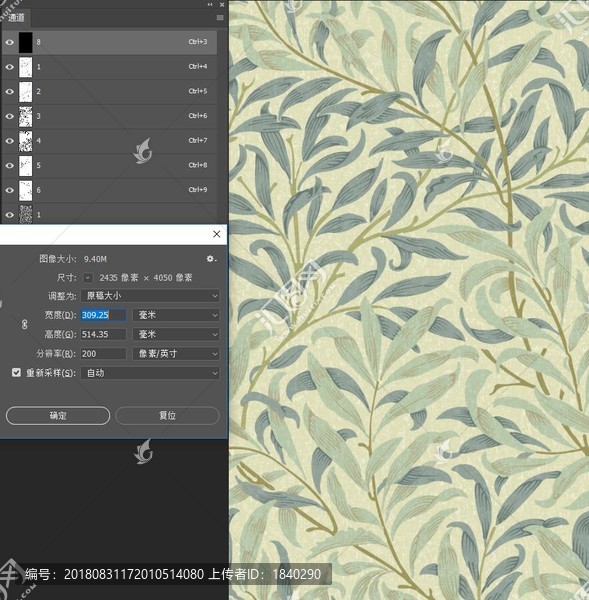The image size is (589, 600).
Task: Toggle visibility of channel 2
Action: pos(10,91)
